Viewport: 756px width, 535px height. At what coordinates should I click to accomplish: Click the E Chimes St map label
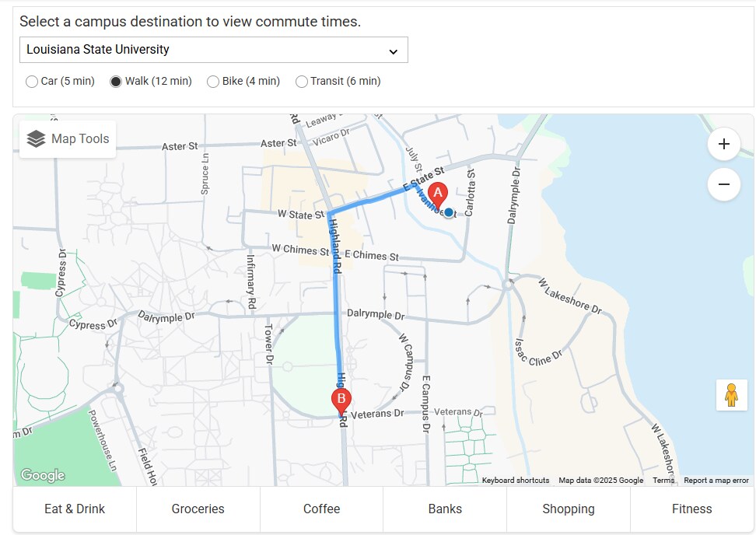click(x=372, y=256)
